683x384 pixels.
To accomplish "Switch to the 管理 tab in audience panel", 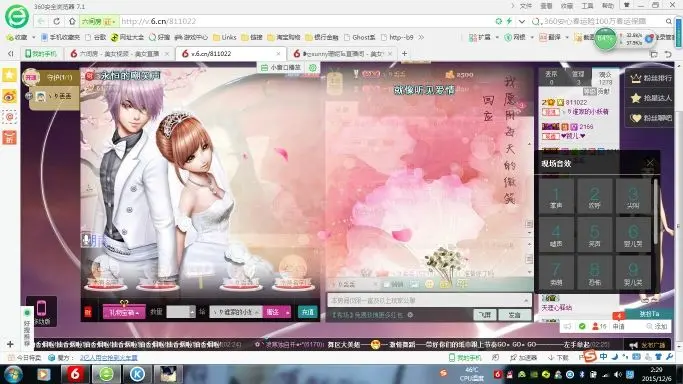I will [578, 78].
